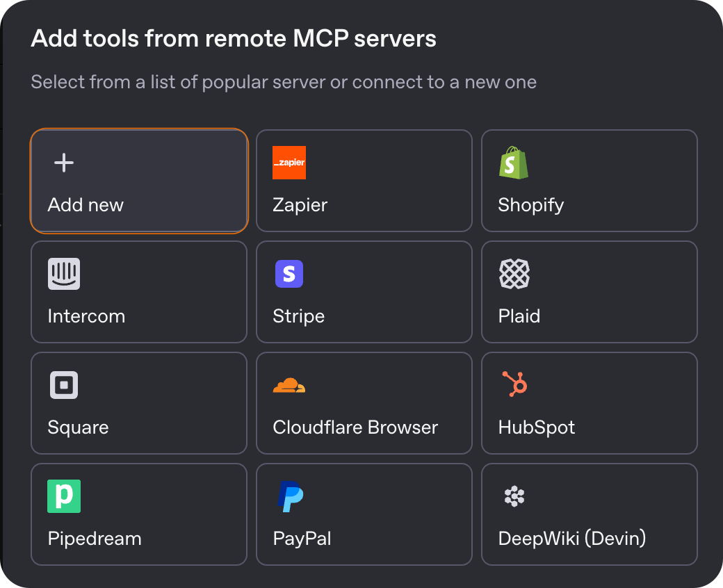Image resolution: width=723 pixels, height=588 pixels.
Task: Open the DeepWiki (Devin) server card
Action: coord(590,514)
